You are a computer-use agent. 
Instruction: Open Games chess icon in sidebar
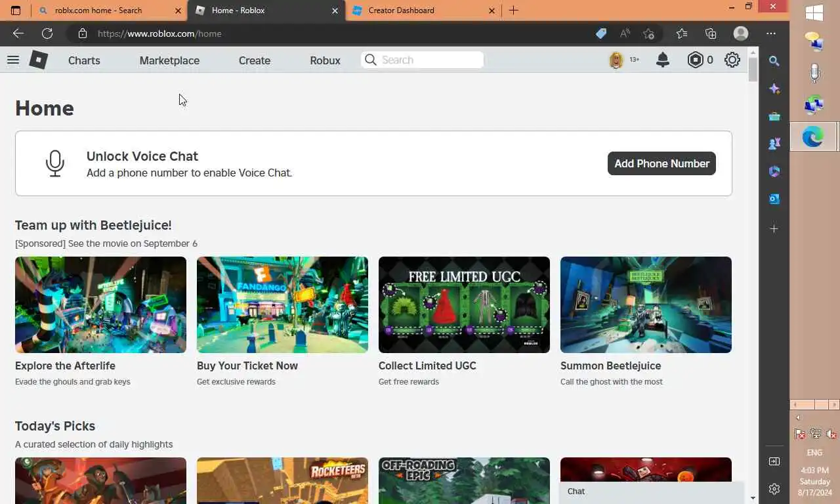(x=774, y=144)
